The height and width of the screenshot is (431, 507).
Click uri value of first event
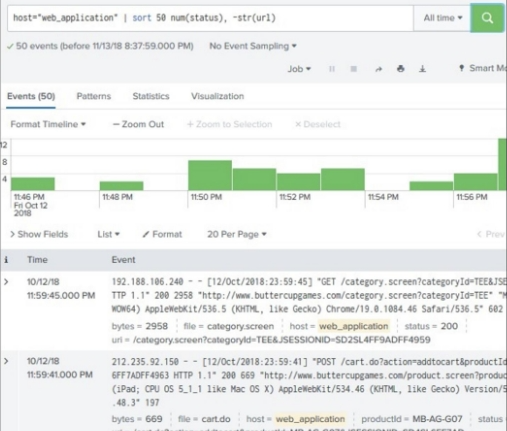281,340
